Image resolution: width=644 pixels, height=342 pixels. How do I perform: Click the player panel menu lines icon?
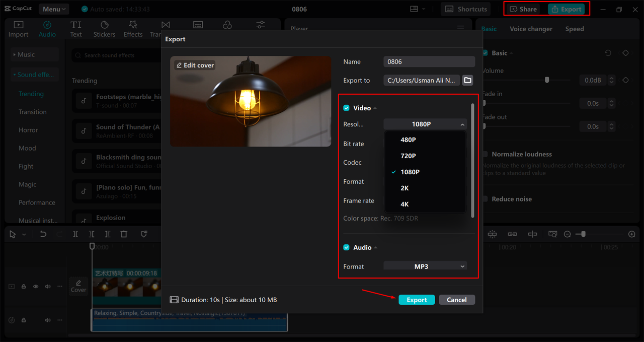pyautogui.click(x=460, y=29)
